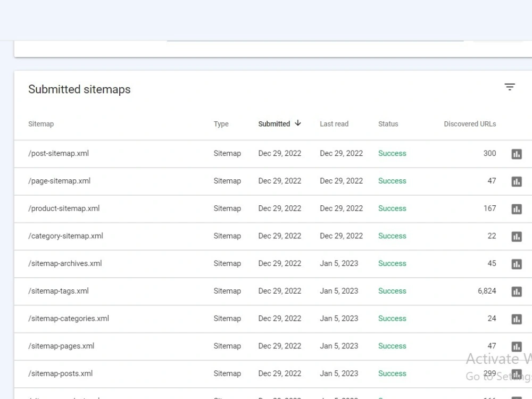Click chart icon for /sitemap-pages.xml row
532x399 pixels.
click(517, 346)
